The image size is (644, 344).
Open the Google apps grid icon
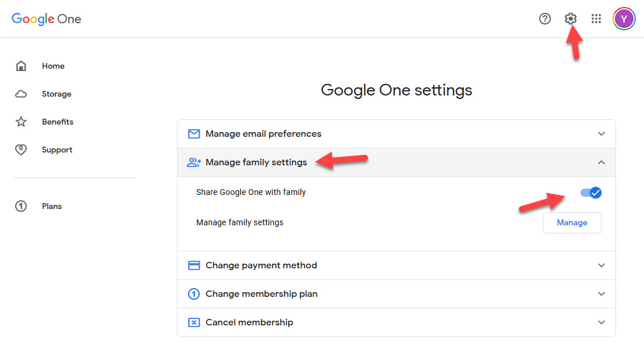[x=596, y=19]
